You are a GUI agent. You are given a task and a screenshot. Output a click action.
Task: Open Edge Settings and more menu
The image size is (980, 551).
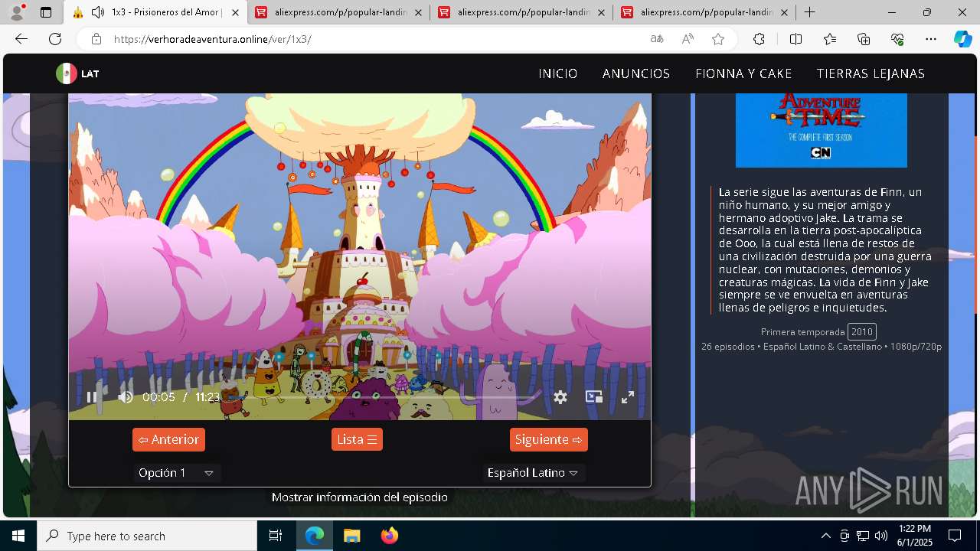(931, 39)
